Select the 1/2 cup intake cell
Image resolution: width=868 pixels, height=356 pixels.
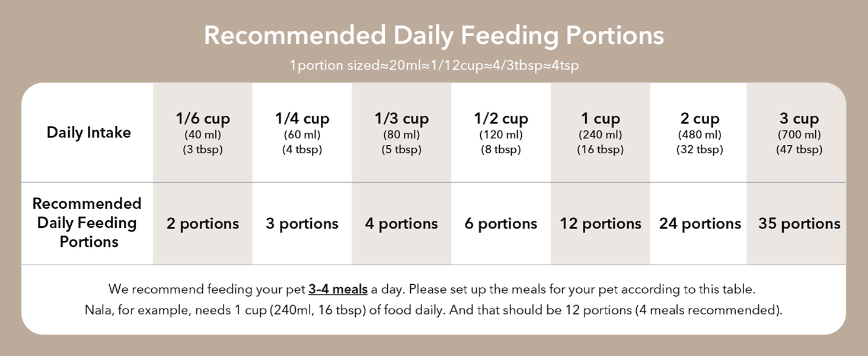coord(500,133)
